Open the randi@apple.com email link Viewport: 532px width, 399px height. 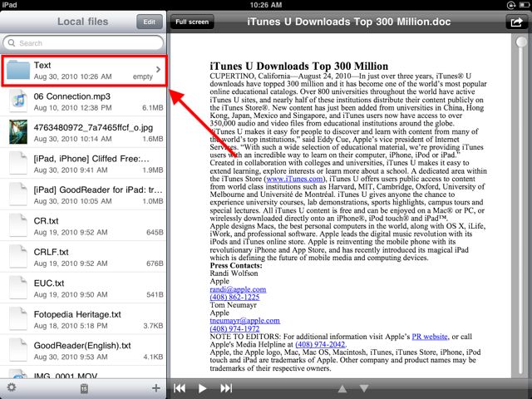click(x=238, y=289)
